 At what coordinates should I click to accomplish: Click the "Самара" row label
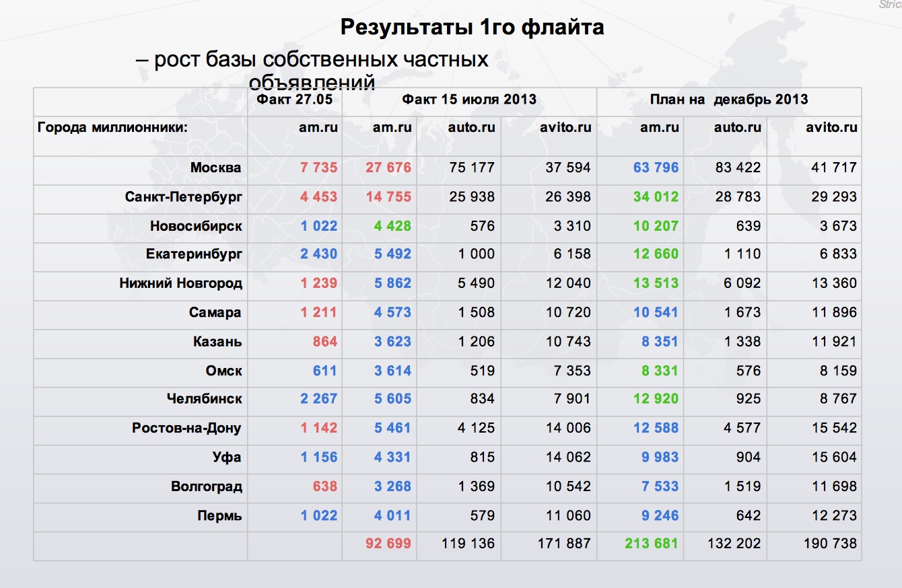tap(215, 313)
